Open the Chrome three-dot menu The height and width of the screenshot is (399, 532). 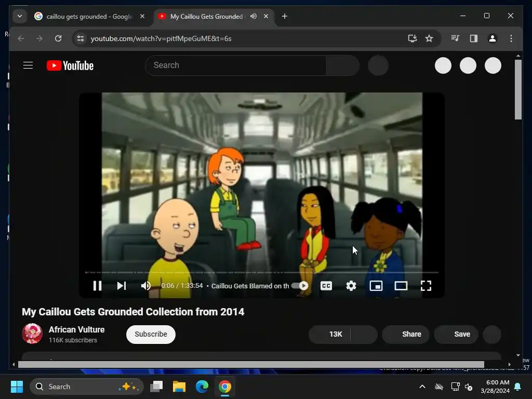click(511, 38)
